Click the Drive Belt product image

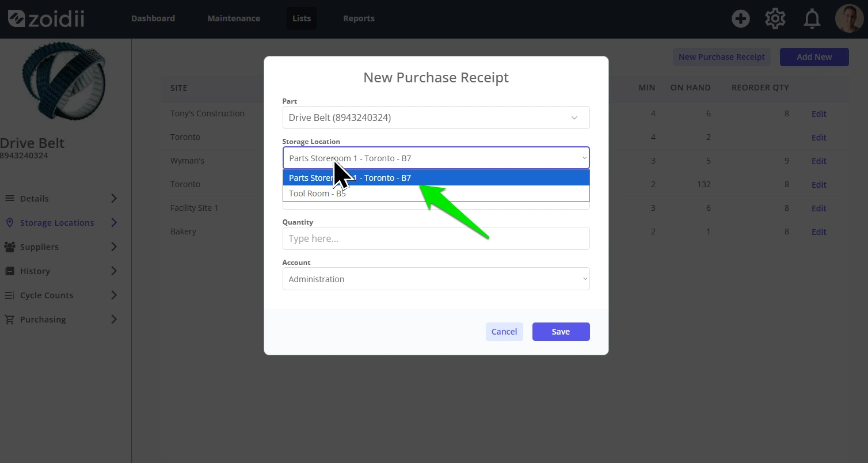(64, 81)
